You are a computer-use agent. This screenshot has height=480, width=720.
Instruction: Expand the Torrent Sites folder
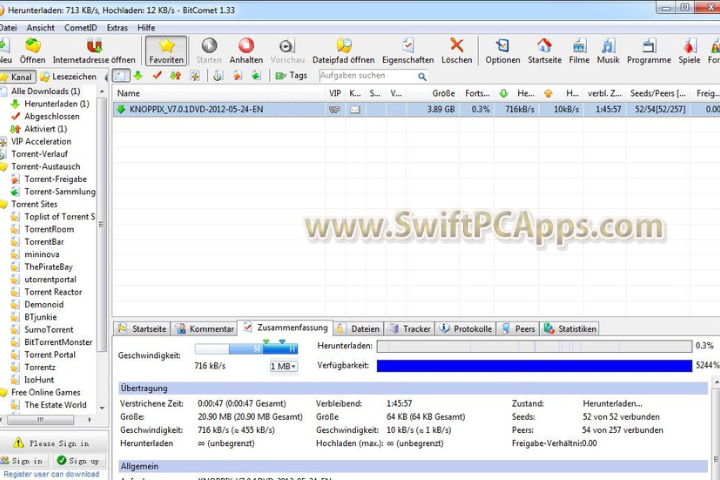(34, 204)
